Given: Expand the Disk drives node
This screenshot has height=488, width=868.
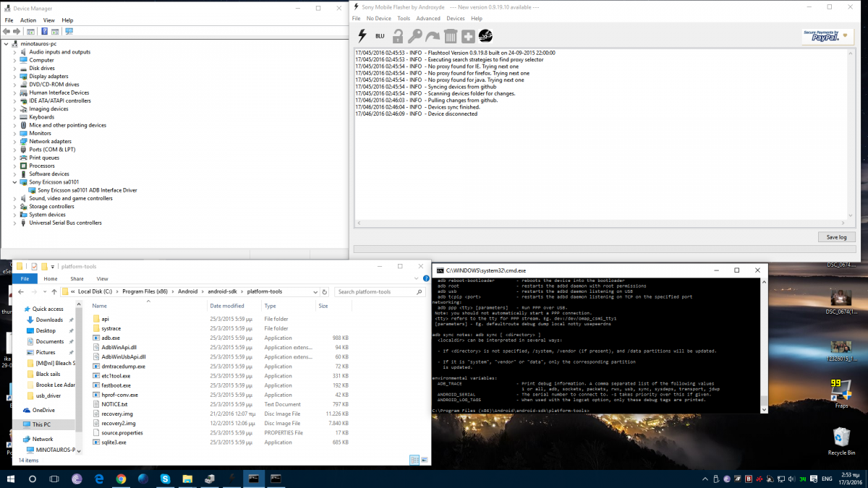Looking at the screenshot, I should [15, 68].
